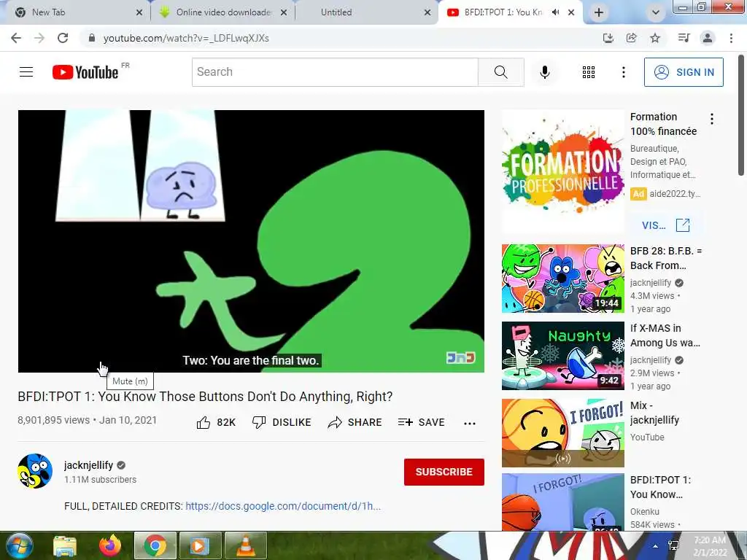Open the Naughty thumbnail video
Image resolution: width=747 pixels, height=560 pixels.
tap(562, 356)
